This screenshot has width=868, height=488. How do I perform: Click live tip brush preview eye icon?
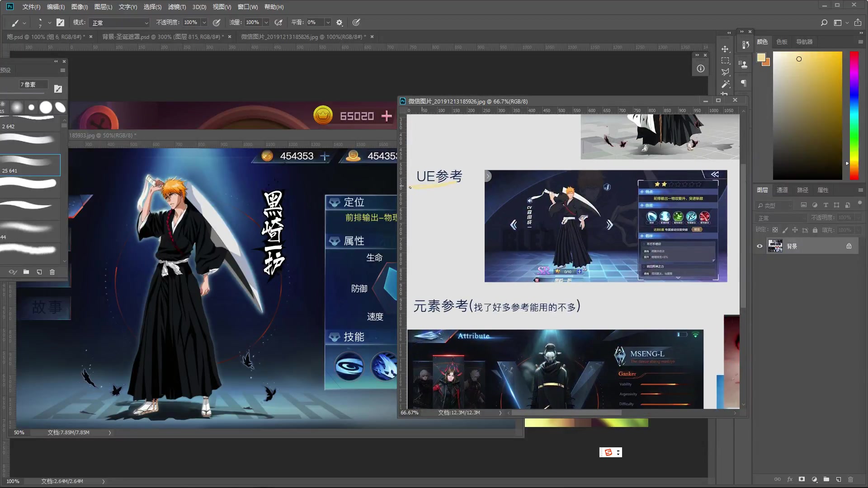pyautogui.click(x=13, y=272)
